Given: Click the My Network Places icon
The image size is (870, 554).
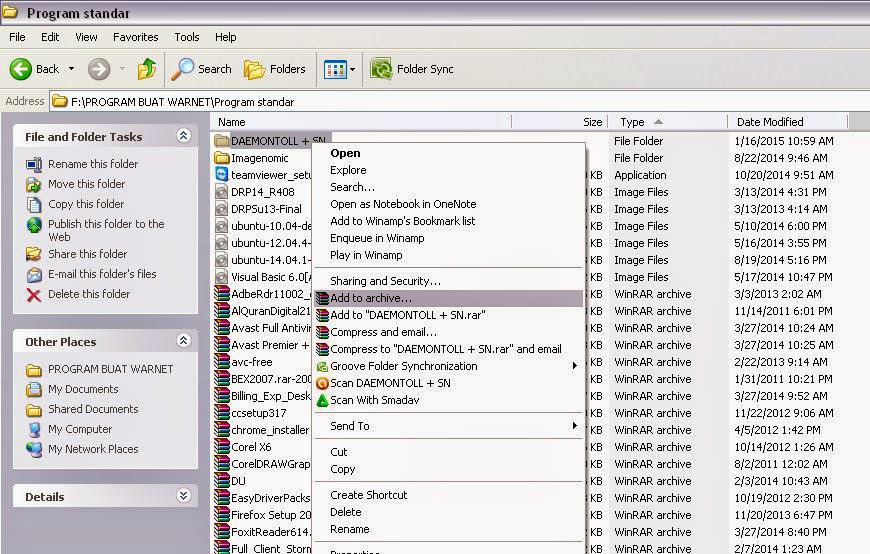Looking at the screenshot, I should (34, 450).
